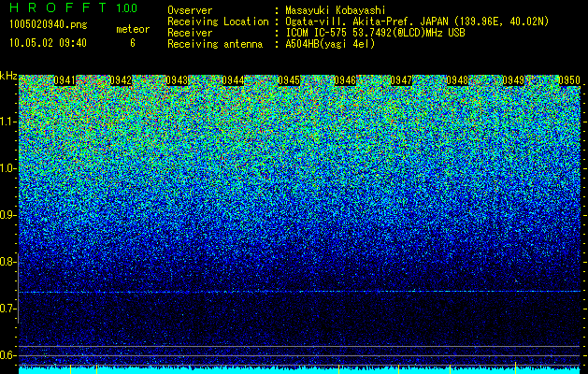
Task: Click the 0949 time marker
Action: (x=513, y=80)
